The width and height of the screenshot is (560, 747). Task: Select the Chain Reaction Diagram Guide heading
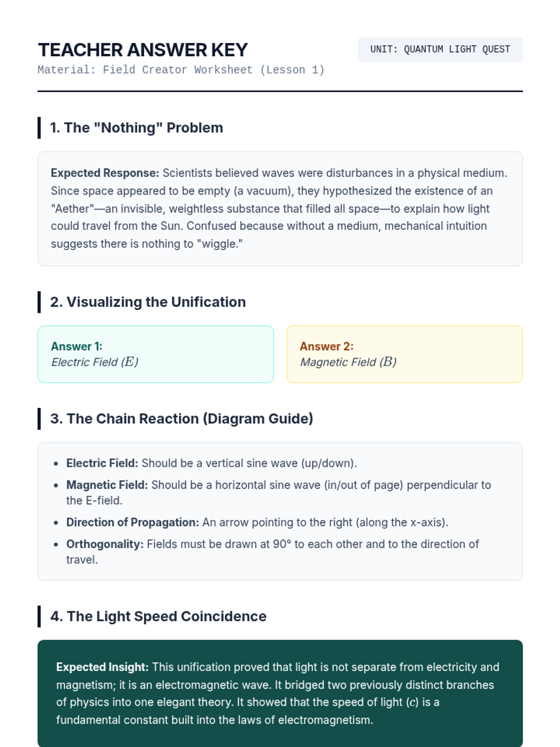click(x=182, y=419)
